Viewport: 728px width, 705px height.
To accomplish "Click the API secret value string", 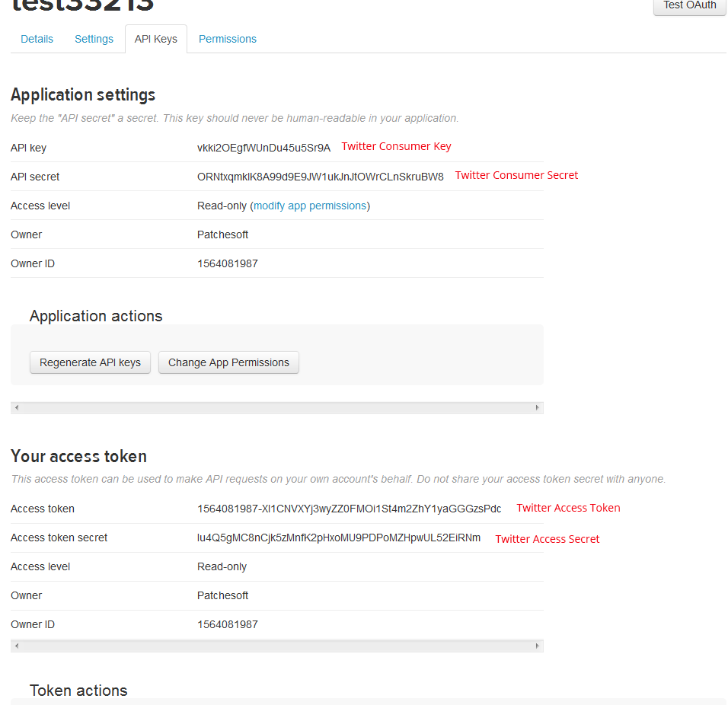I will (x=320, y=177).
